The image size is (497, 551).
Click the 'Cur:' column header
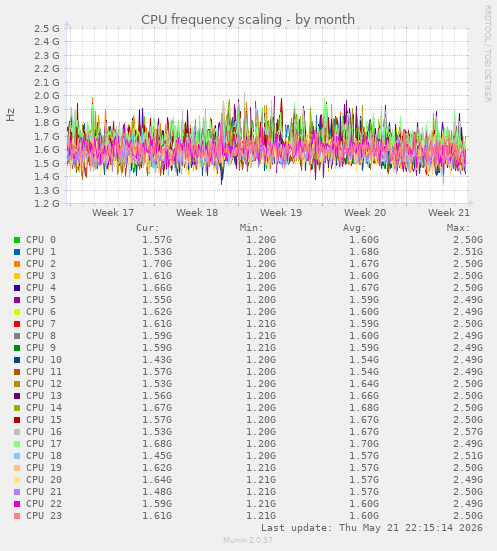point(148,228)
